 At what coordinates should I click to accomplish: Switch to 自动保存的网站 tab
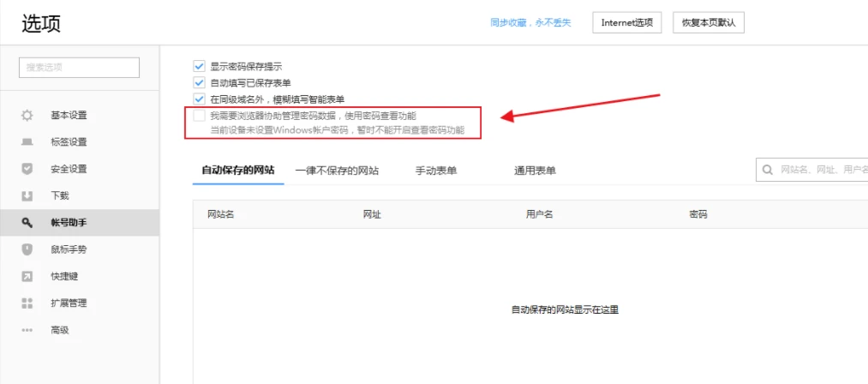[238, 170]
